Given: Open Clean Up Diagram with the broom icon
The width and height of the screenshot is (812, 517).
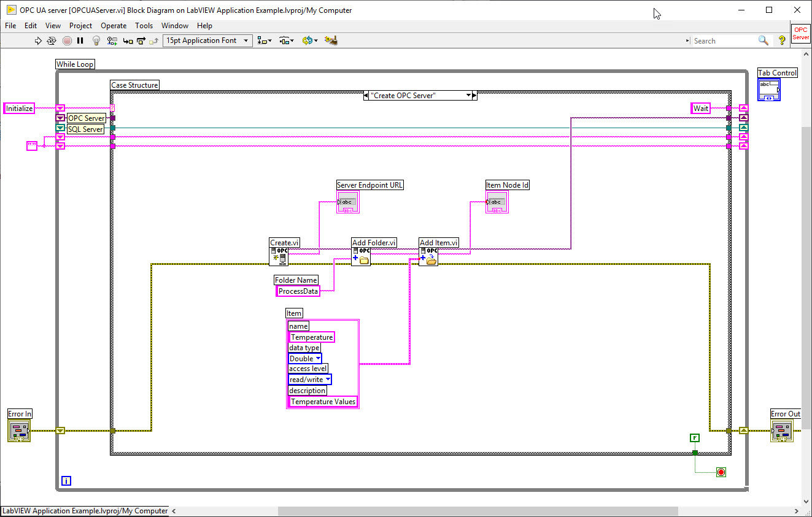Looking at the screenshot, I should click(x=330, y=40).
